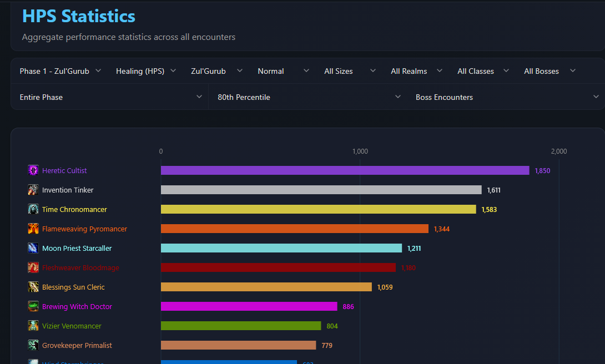Click the 779 value label
Viewport: 605px width, 364px height.
327,346
